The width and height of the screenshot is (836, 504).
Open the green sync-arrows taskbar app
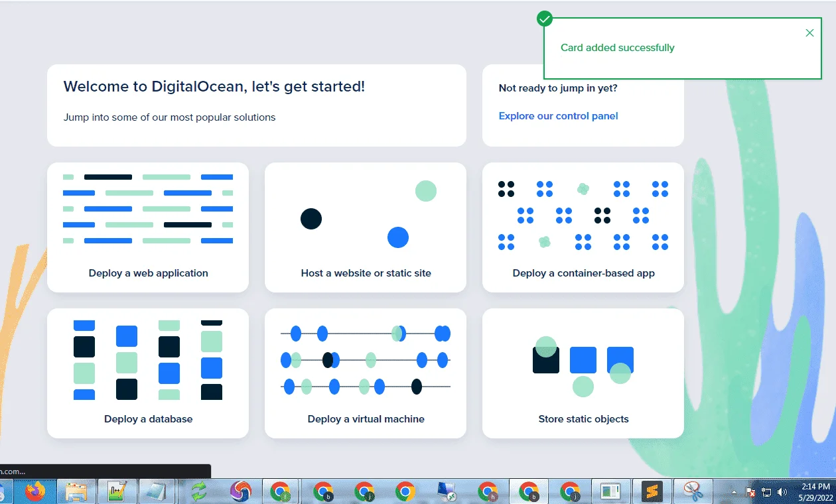199,491
